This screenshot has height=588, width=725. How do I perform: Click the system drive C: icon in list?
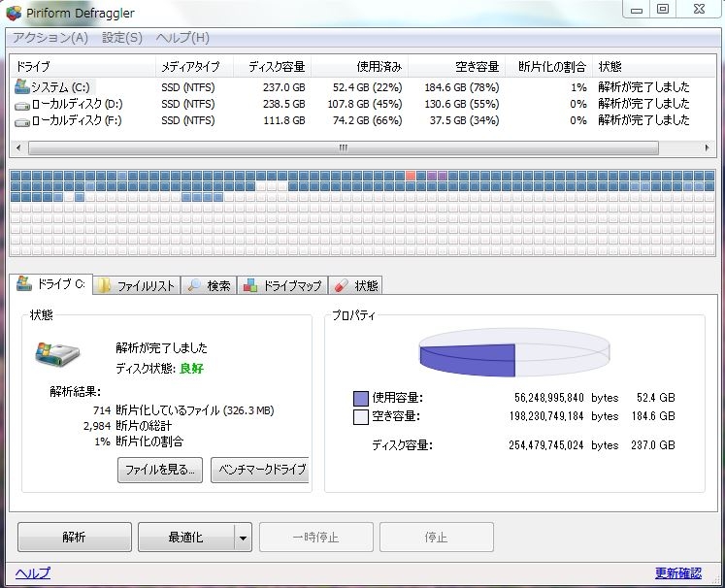coord(21,86)
